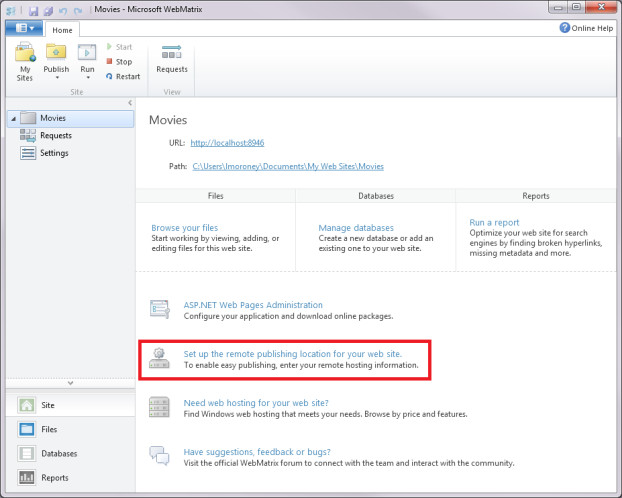Screen dimensions: 622x498
Task: Click the Save icon in title bar
Action: [33, 10]
